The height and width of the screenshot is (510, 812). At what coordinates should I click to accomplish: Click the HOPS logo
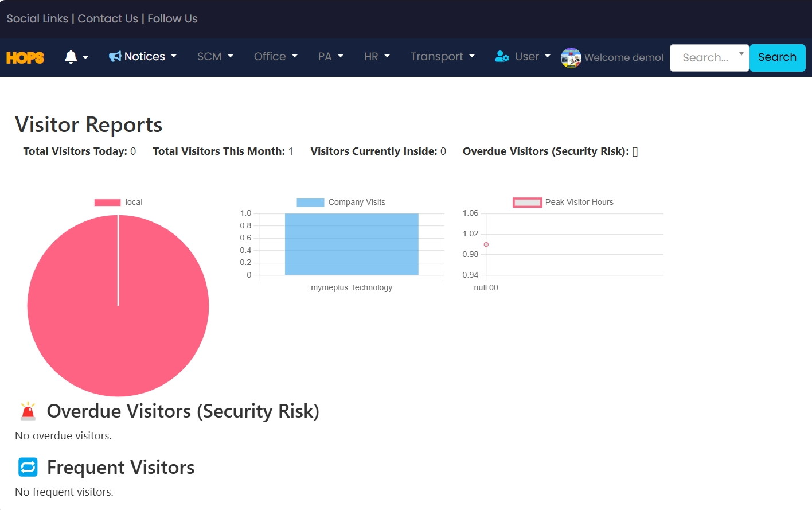pyautogui.click(x=25, y=57)
